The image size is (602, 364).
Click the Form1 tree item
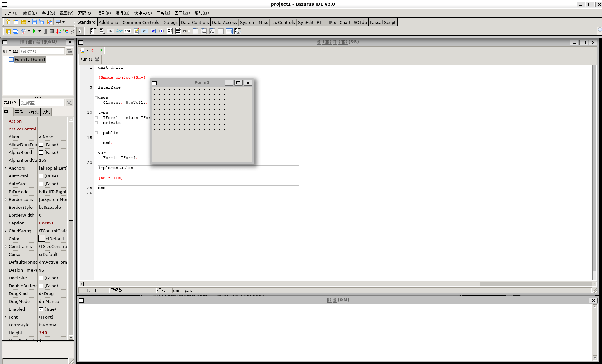point(30,59)
